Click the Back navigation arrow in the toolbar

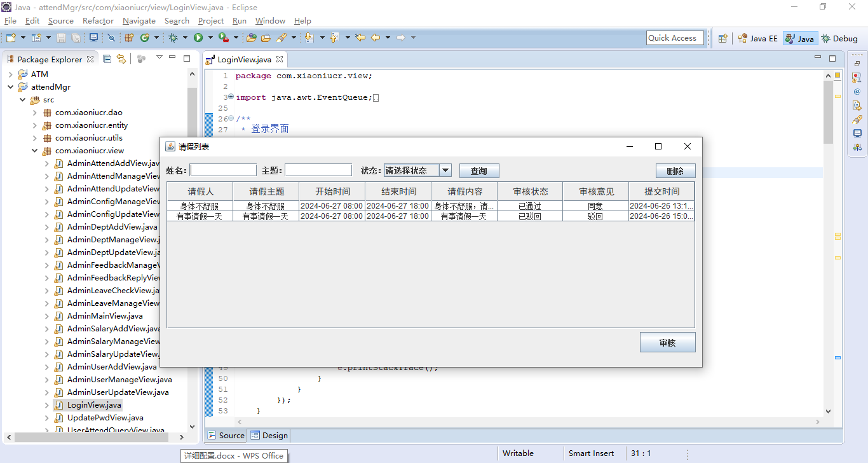coord(376,38)
